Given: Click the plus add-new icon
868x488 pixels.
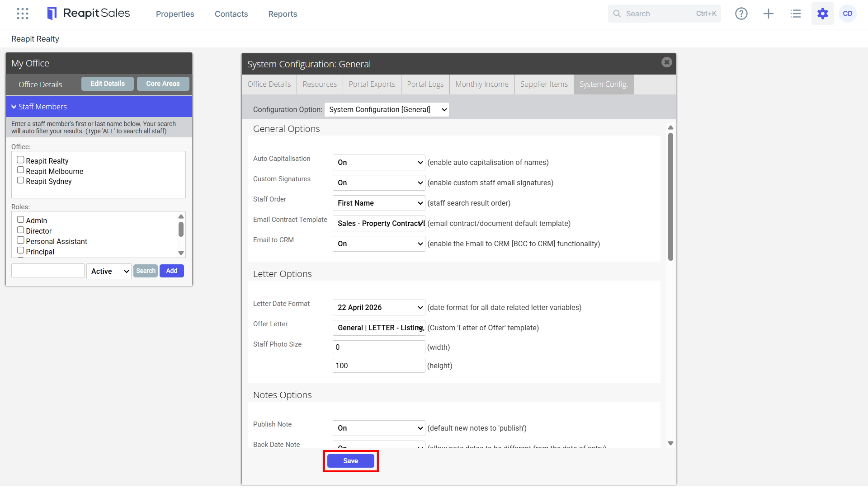Looking at the screenshot, I should coord(769,14).
